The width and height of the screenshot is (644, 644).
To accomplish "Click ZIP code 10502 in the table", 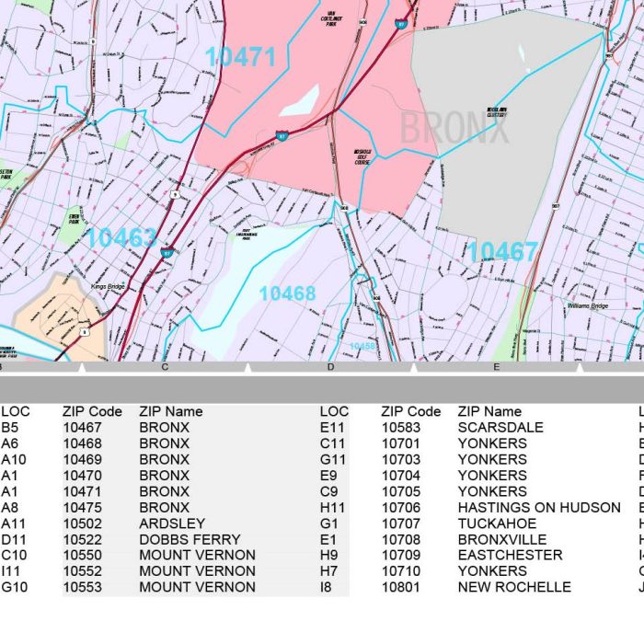I will click(x=82, y=523).
